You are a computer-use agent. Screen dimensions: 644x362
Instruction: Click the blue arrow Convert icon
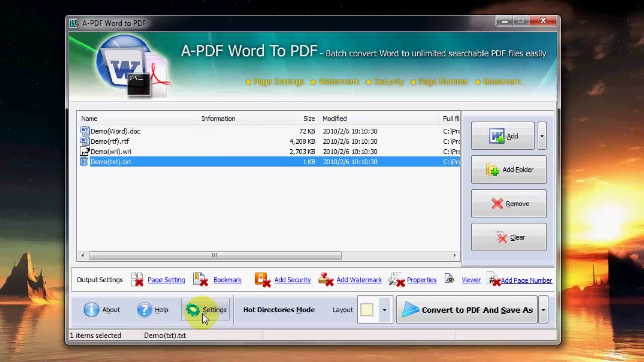[411, 310]
